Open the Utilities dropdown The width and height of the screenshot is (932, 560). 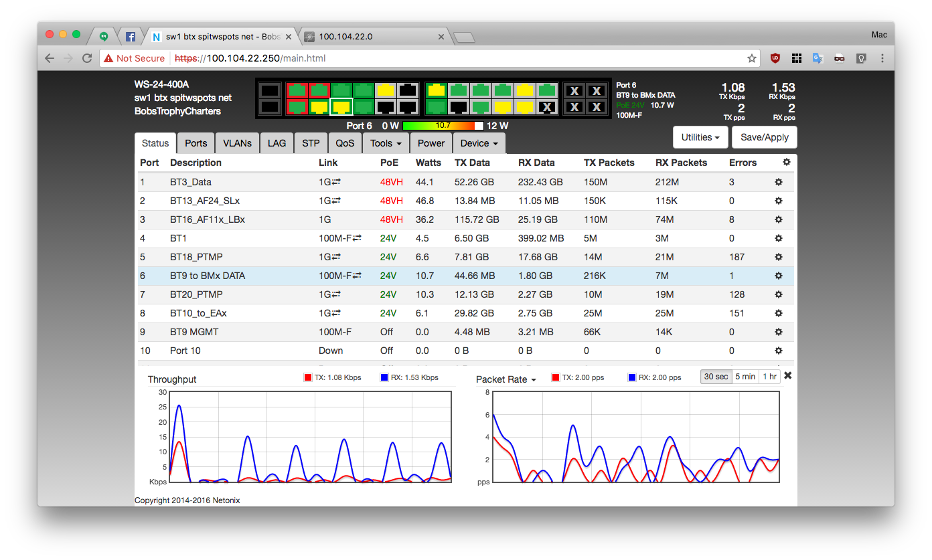(x=700, y=137)
